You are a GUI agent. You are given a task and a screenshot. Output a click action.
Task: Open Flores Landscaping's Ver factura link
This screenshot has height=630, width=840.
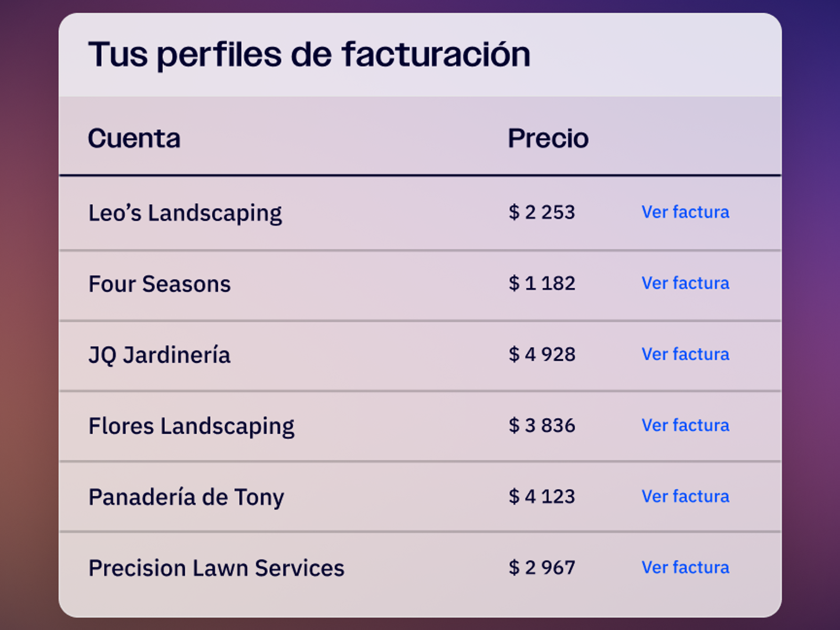click(685, 425)
